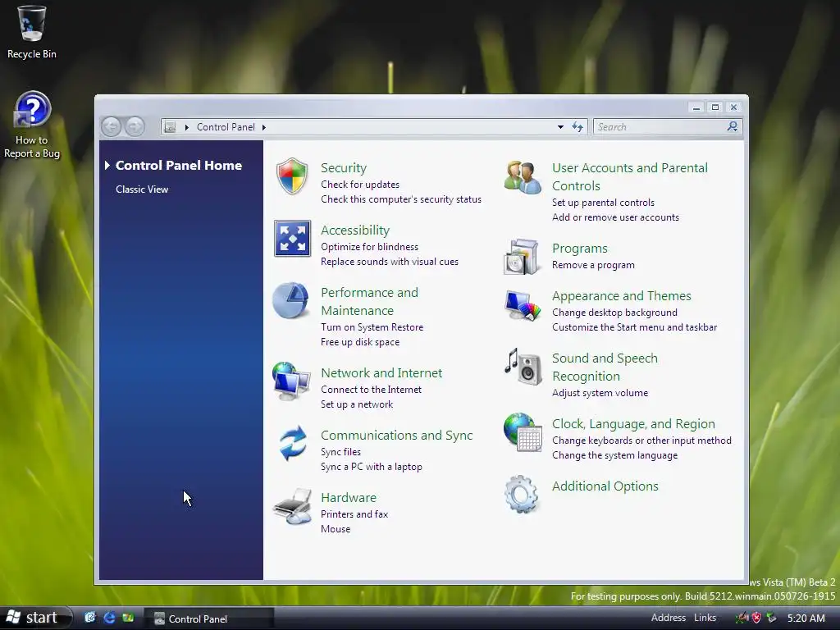Open Network and Internet heading
The width and height of the screenshot is (840, 630).
pos(381,373)
